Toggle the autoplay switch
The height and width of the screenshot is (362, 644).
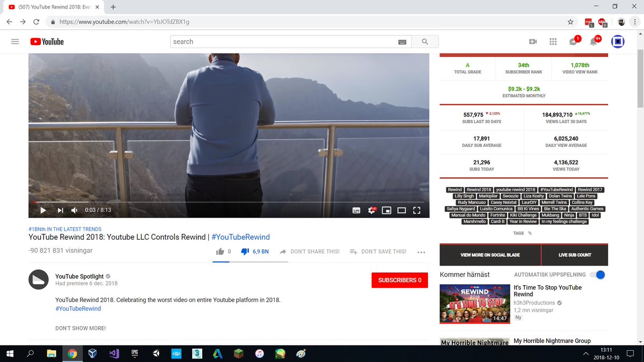[x=597, y=275]
